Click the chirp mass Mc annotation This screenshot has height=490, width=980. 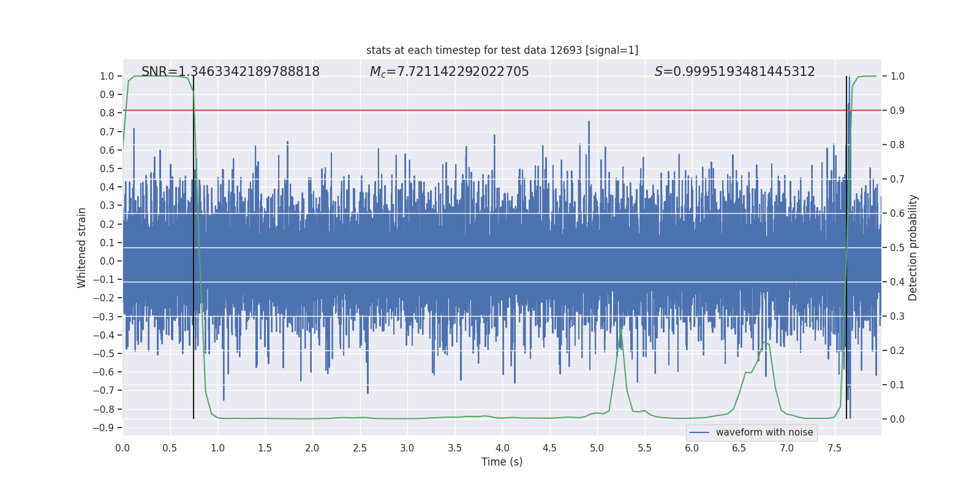(449, 72)
